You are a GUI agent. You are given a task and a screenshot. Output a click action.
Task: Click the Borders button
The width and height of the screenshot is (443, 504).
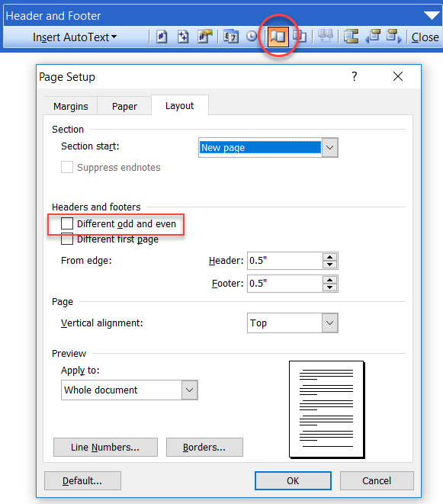[204, 447]
